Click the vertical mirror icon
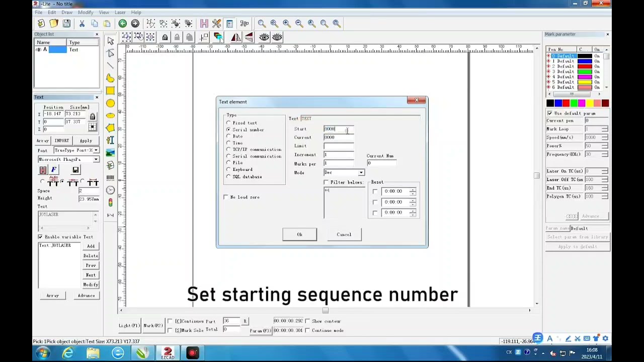 (249, 37)
